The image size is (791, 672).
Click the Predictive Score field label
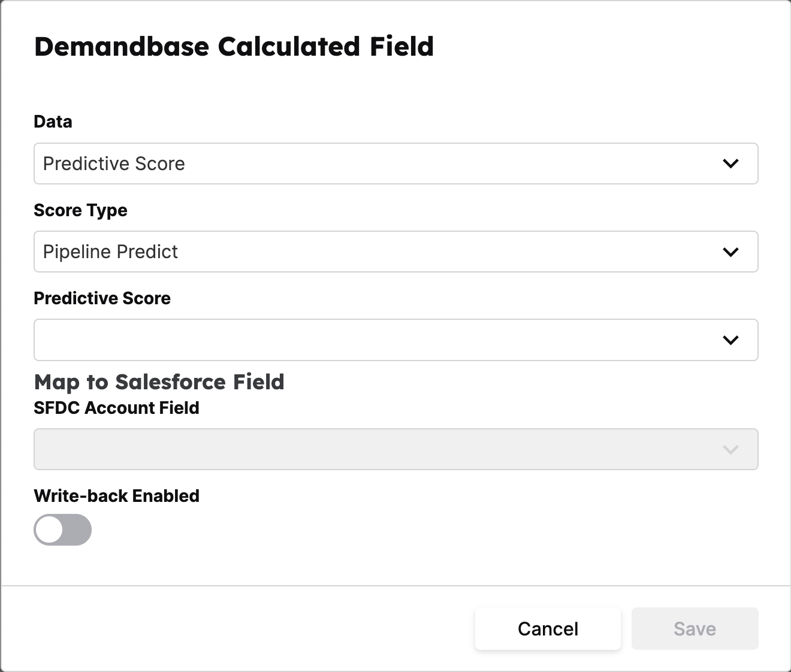tap(102, 298)
